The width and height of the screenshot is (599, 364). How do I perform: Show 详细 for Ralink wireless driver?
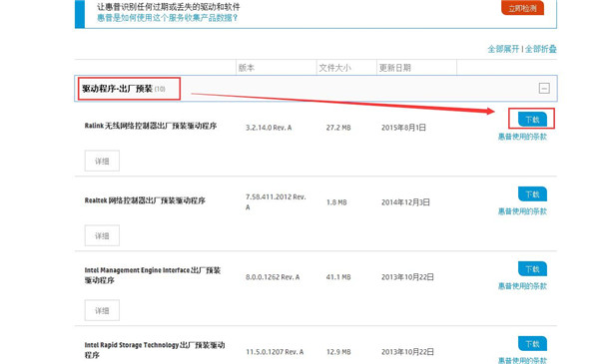point(102,161)
